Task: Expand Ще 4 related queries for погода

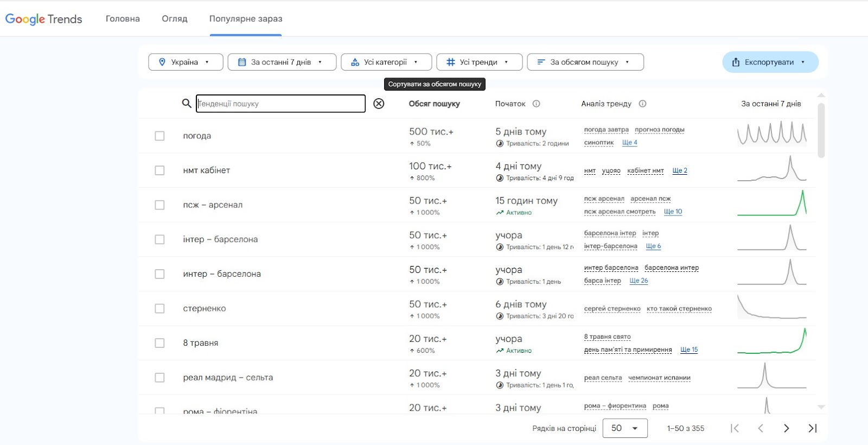Action: [630, 143]
